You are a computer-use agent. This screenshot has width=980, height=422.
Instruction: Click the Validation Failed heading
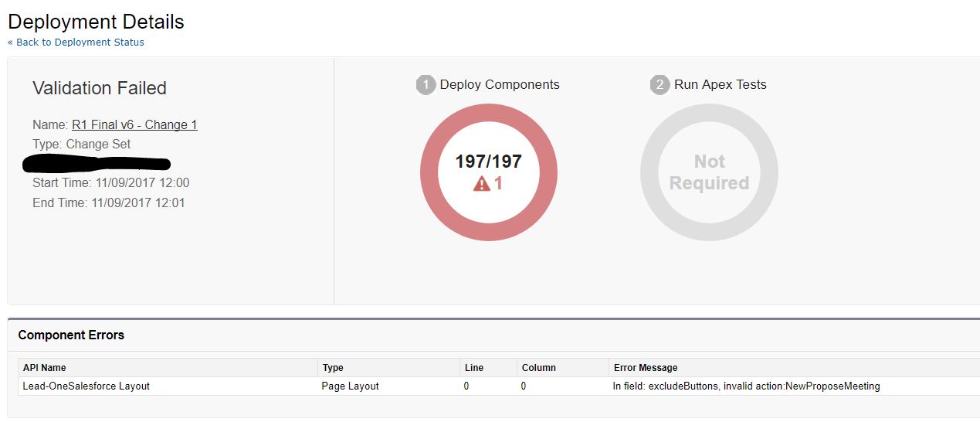[100, 88]
